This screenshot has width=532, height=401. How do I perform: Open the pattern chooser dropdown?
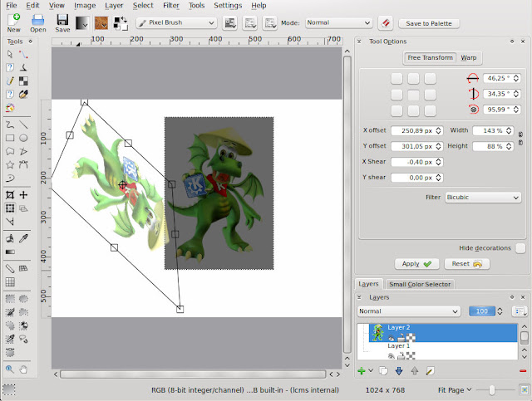point(101,23)
